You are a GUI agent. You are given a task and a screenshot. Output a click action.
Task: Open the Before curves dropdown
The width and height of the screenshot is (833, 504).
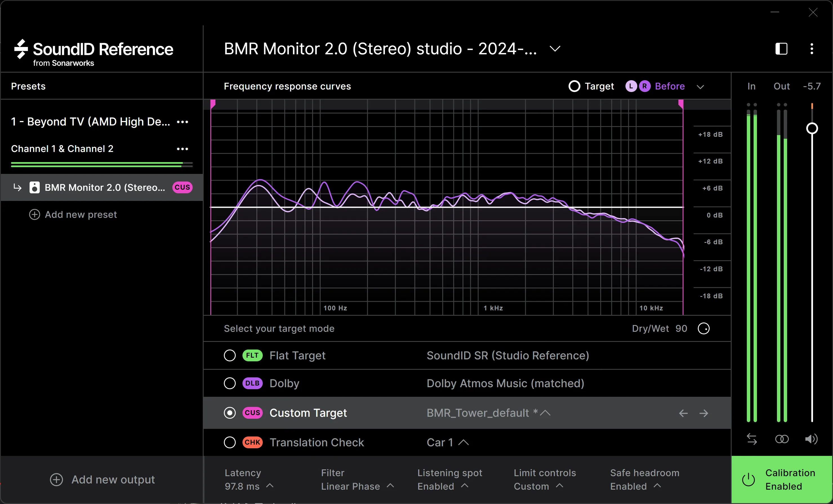pos(700,87)
